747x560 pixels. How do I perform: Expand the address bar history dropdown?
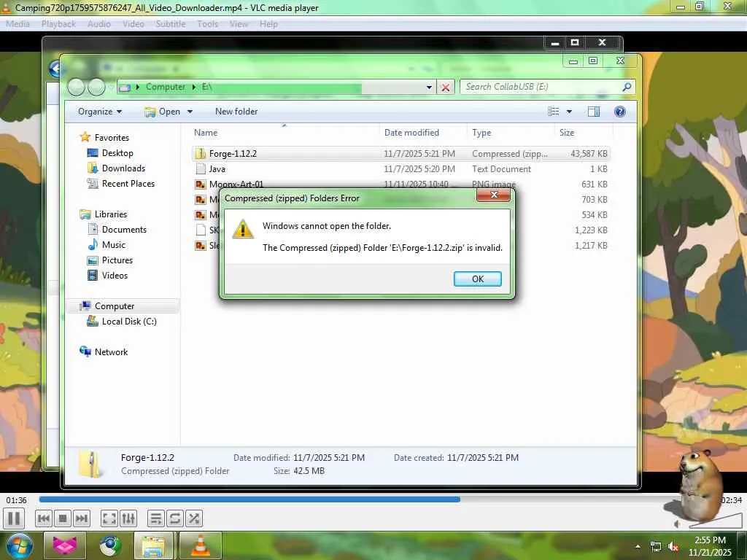click(429, 87)
